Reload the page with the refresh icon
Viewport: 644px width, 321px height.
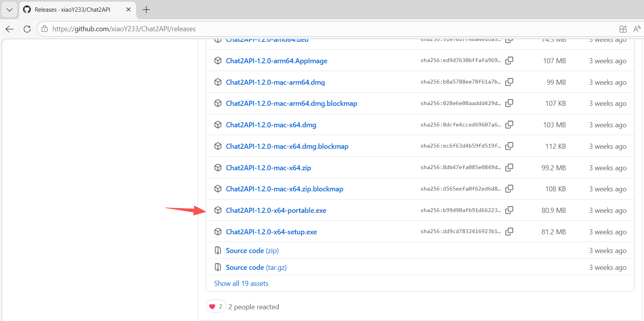coord(27,29)
